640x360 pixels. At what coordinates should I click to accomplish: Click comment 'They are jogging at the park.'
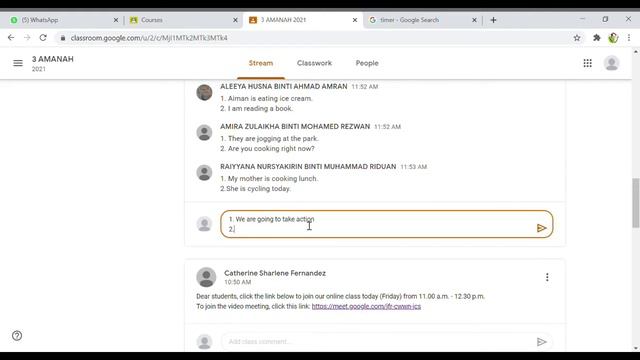coord(269,138)
